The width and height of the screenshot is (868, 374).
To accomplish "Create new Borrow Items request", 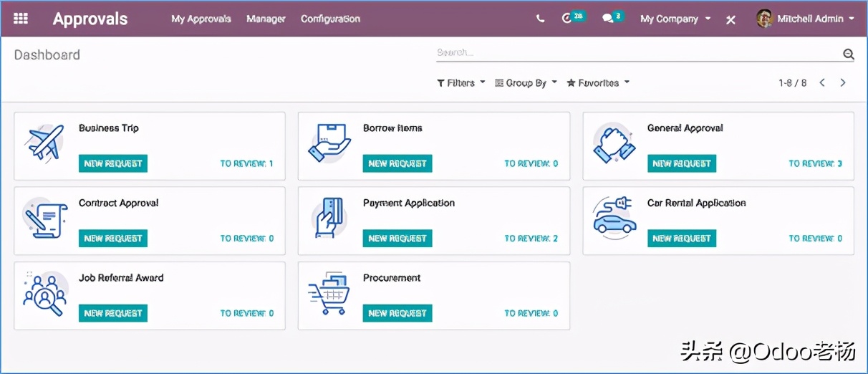I will (x=397, y=163).
